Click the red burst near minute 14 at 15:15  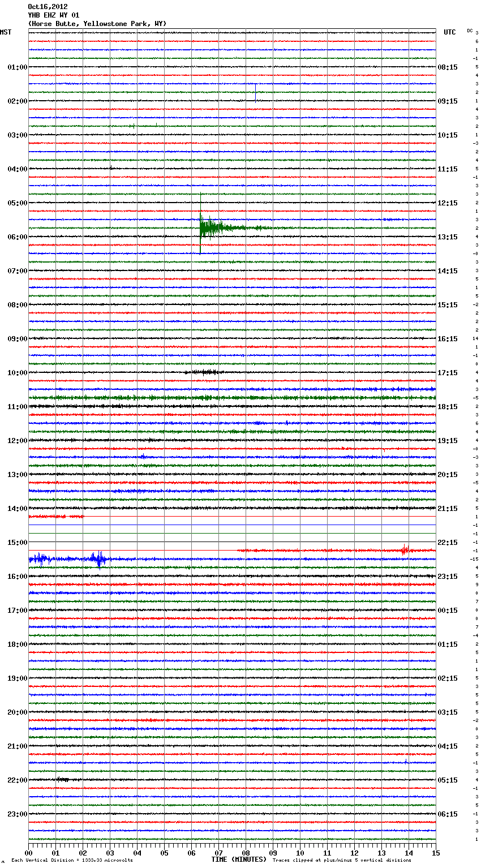pos(405,549)
